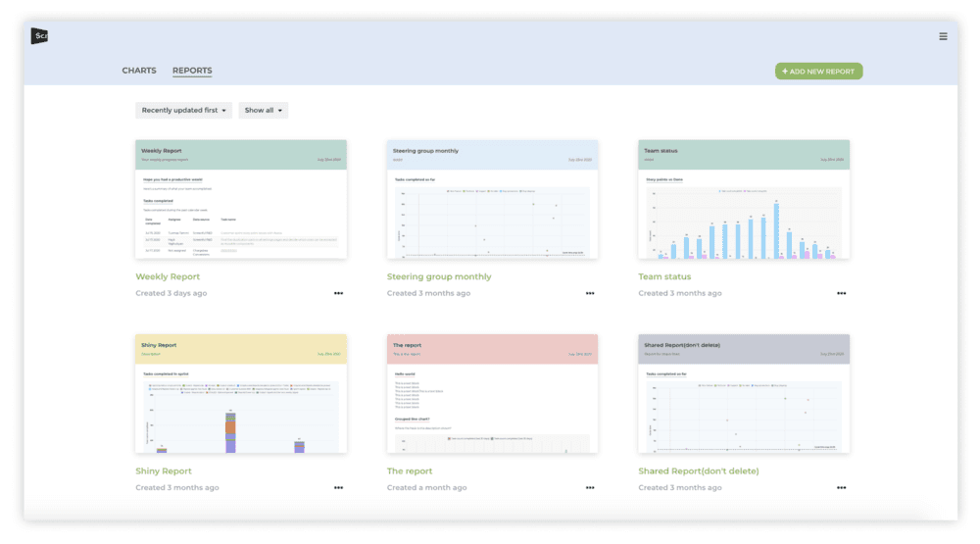
Task: Open The report thumbnail with pink header
Action: coord(492,394)
